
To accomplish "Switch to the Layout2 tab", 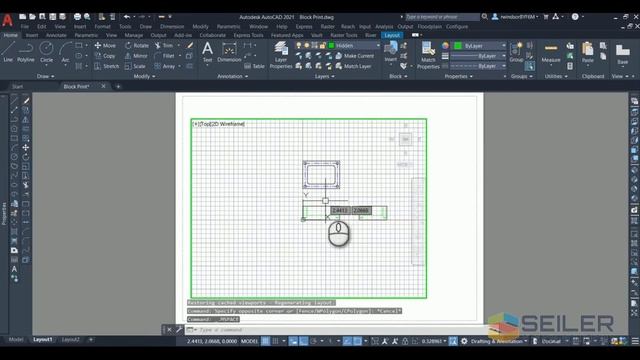I will [71, 340].
